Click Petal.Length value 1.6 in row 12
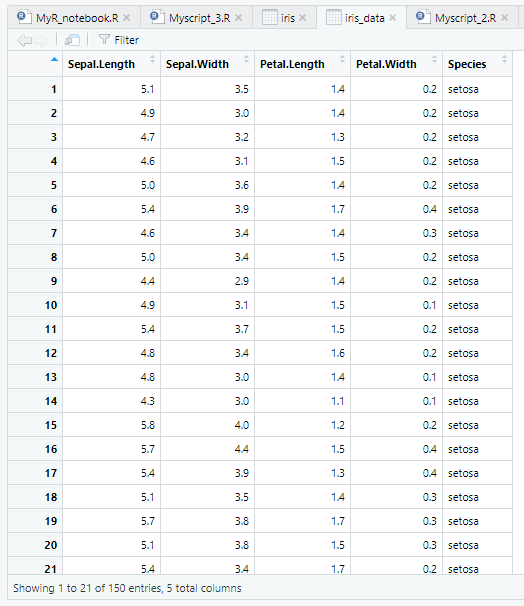Viewport: 524px width, 606px height. (x=337, y=353)
